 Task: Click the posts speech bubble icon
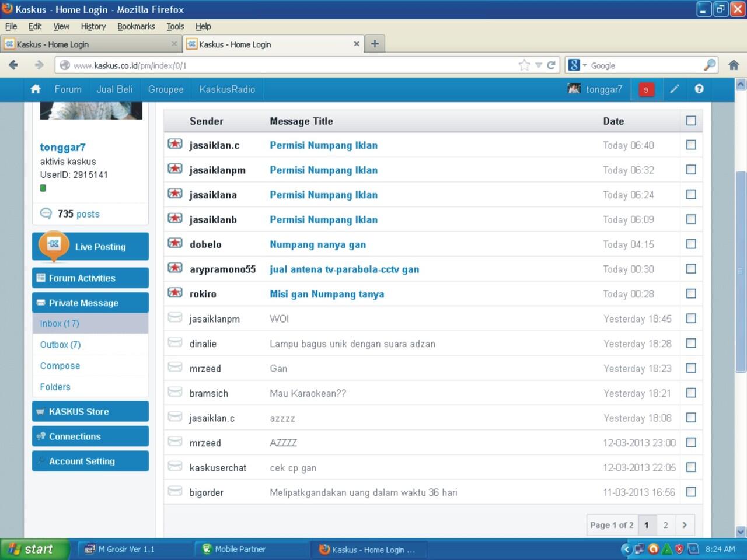click(46, 213)
